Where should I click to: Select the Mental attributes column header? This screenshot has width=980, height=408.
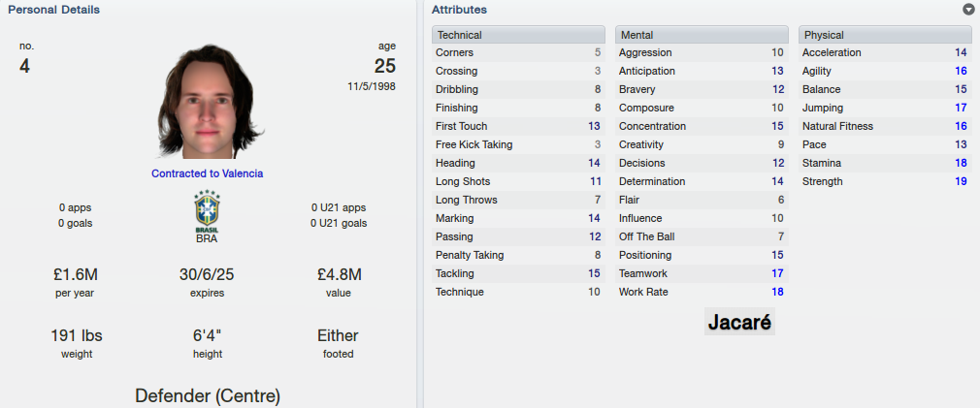click(x=702, y=35)
